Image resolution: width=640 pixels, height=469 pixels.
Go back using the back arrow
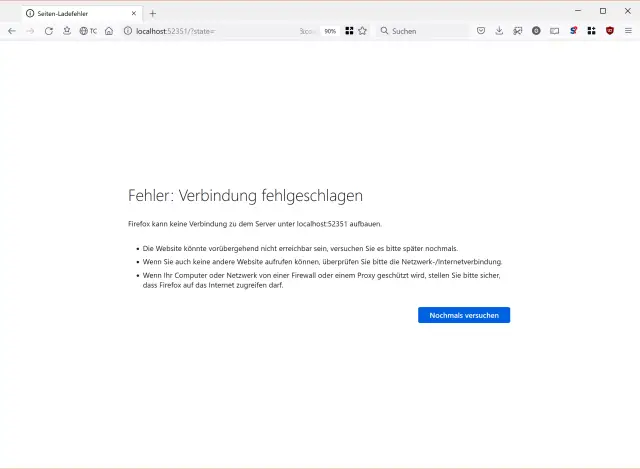pyautogui.click(x=12, y=31)
